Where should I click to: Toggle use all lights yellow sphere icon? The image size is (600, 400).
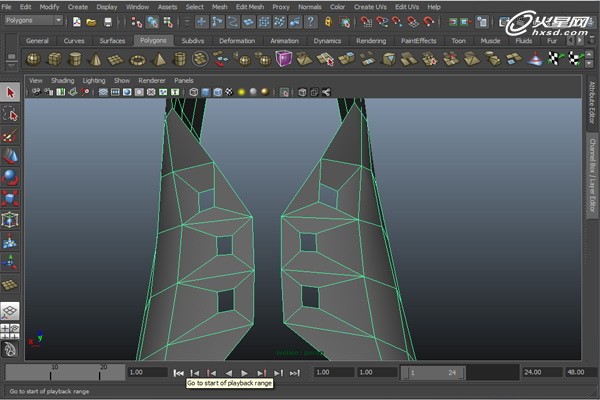(240, 92)
